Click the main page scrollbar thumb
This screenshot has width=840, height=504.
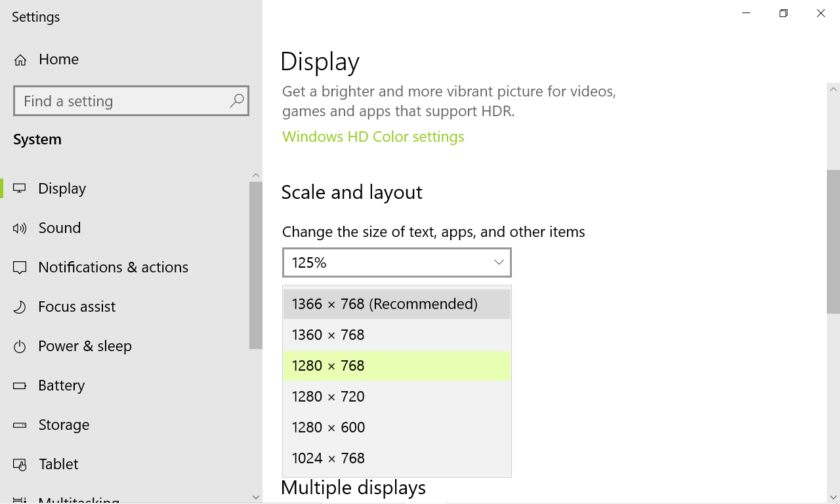click(833, 241)
